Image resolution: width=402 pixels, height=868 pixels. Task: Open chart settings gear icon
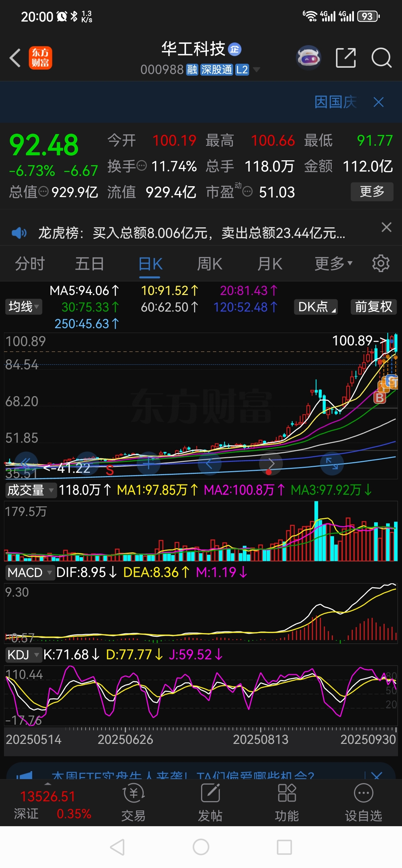381,263
